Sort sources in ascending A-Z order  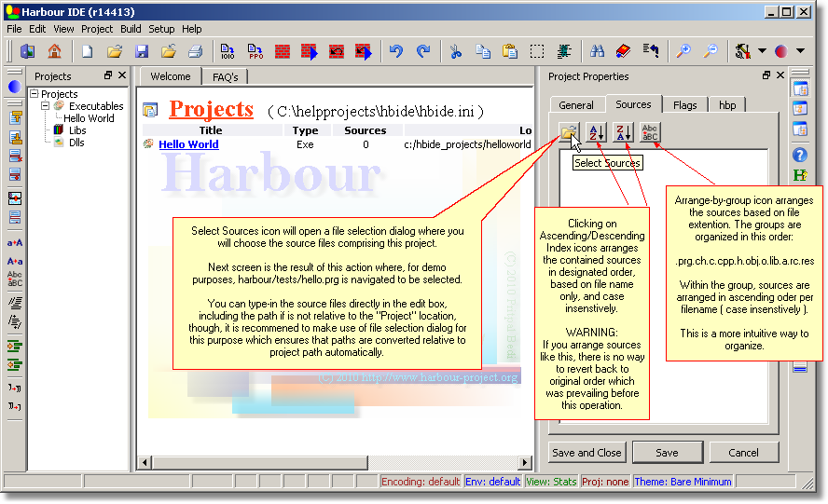click(x=598, y=133)
